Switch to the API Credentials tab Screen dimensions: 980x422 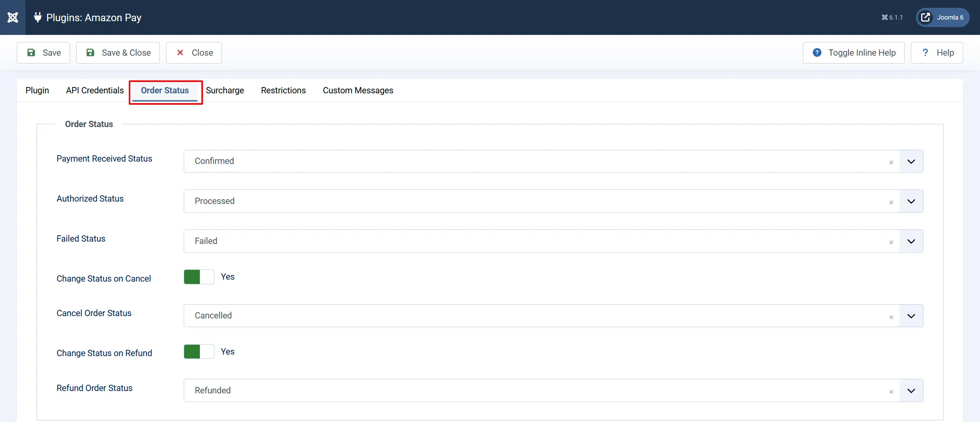pyautogui.click(x=95, y=90)
